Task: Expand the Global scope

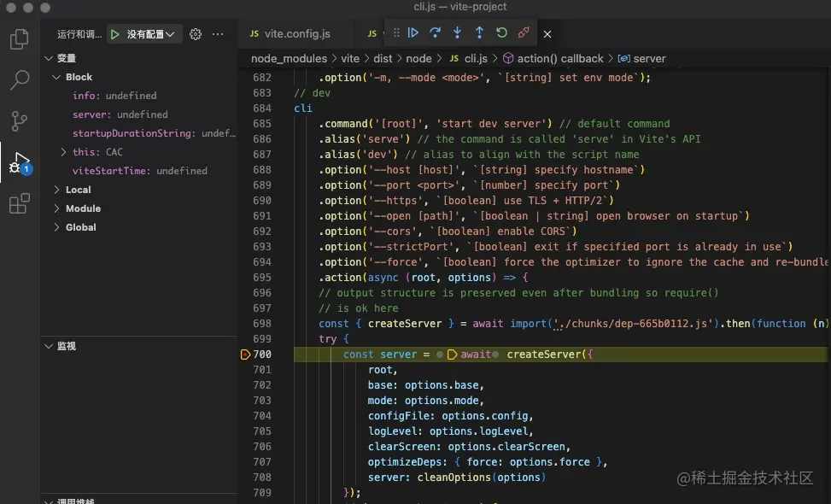Action: coord(56,227)
